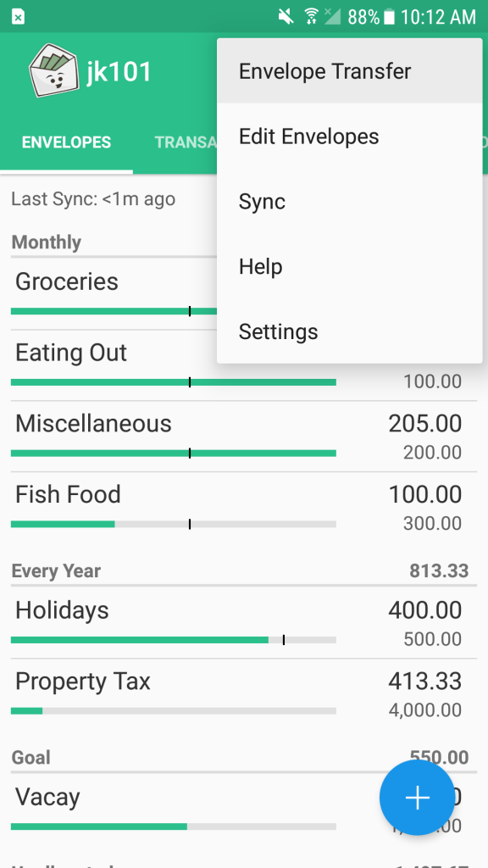Tap the Holidays envelope progress bar

pos(174,640)
